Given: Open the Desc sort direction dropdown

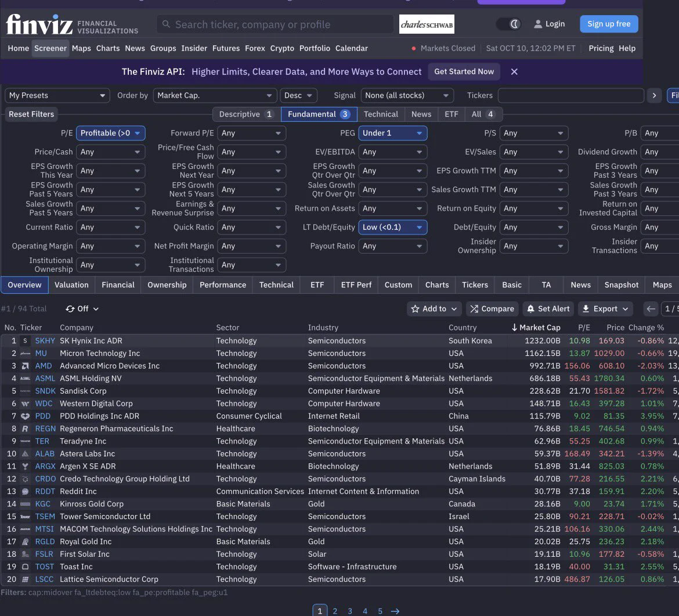Looking at the screenshot, I should [x=298, y=95].
